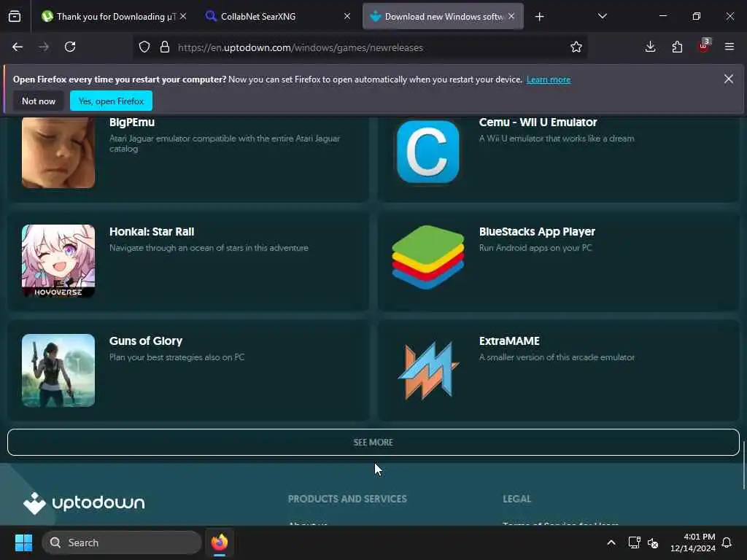
Task: Select the Download new Windows software tab
Action: click(x=443, y=16)
